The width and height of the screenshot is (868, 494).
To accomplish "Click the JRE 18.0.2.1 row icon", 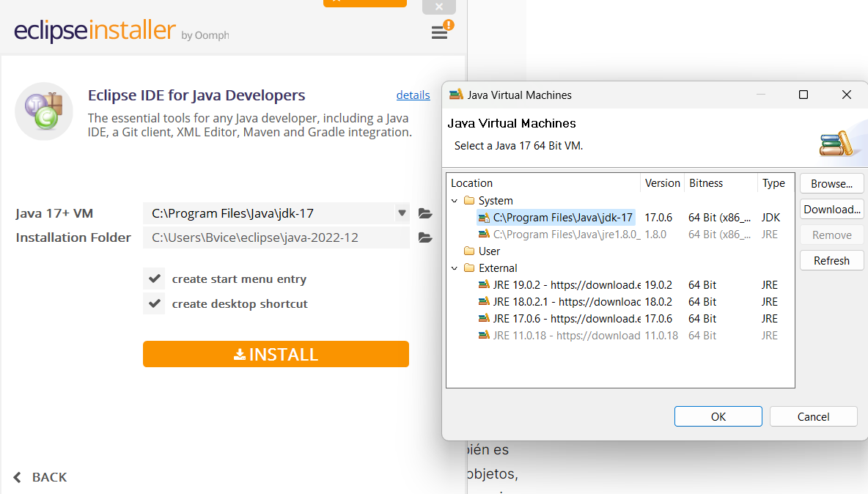I will point(484,302).
